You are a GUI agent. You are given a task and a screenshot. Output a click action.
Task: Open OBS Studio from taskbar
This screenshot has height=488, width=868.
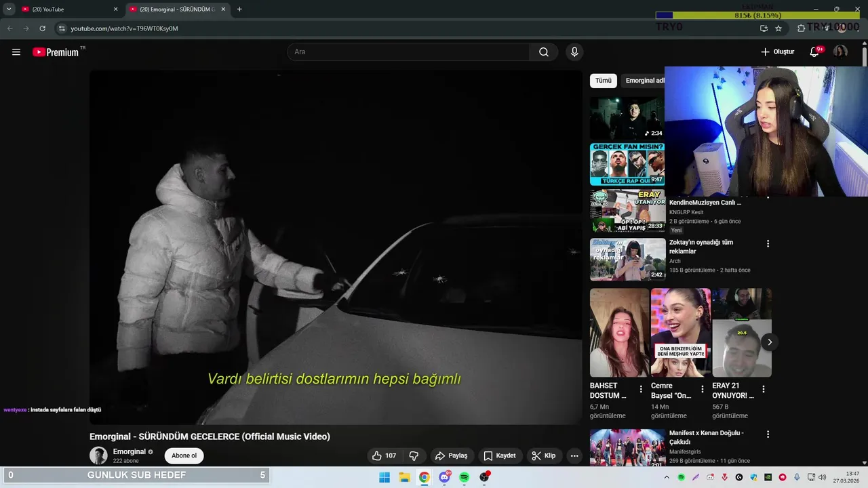[484, 477]
